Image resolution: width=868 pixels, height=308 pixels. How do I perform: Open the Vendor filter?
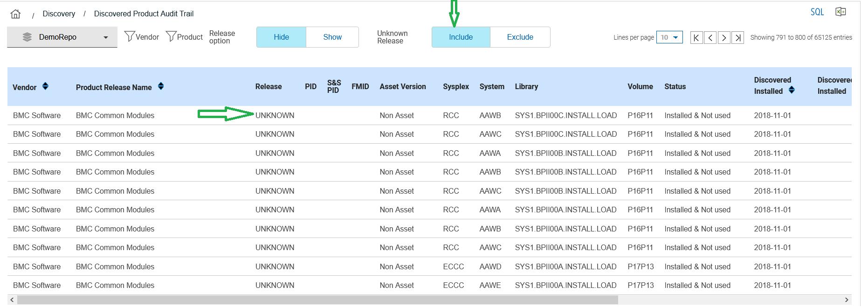[x=142, y=37]
